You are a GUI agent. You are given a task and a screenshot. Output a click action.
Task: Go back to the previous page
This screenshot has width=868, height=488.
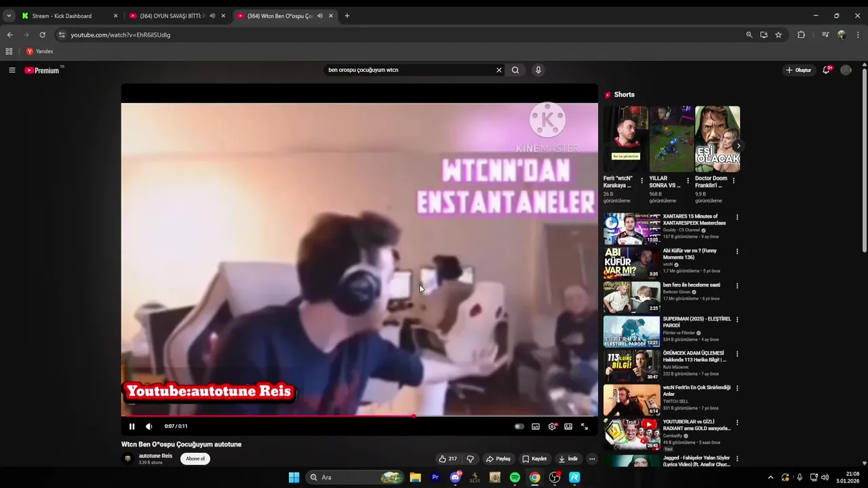point(9,35)
